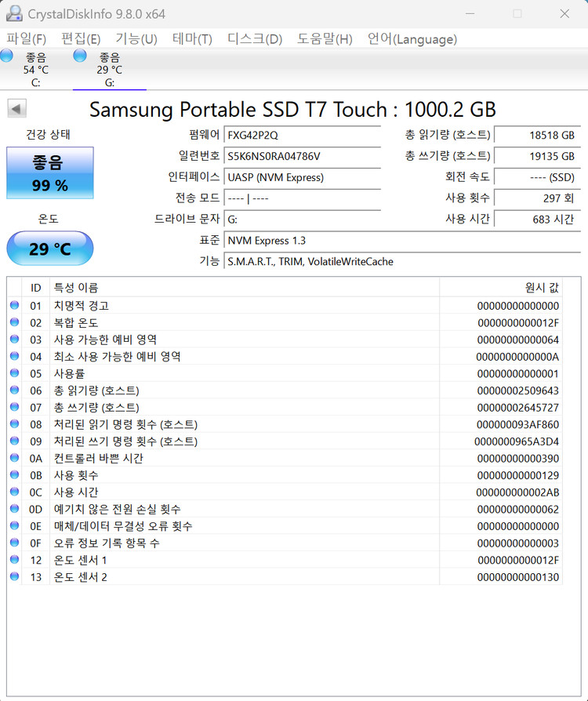Click the features field S.M.A.R.T., TRIM, VolatileWriteCache
The height and width of the screenshot is (701, 588).
pos(402,262)
